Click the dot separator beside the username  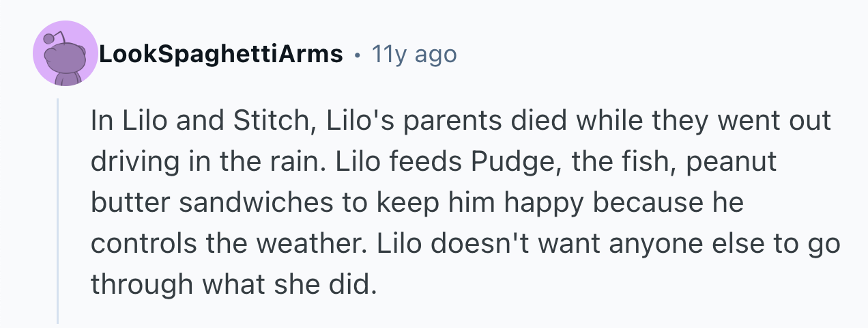[x=356, y=54]
